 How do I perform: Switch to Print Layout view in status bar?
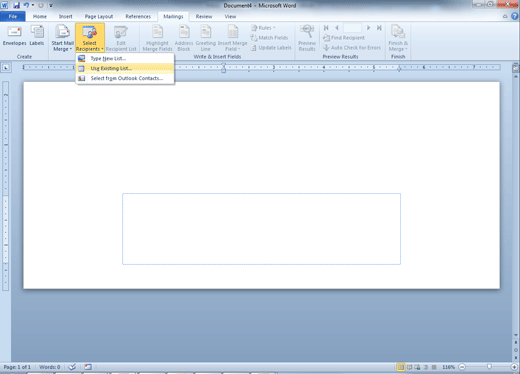401,367
